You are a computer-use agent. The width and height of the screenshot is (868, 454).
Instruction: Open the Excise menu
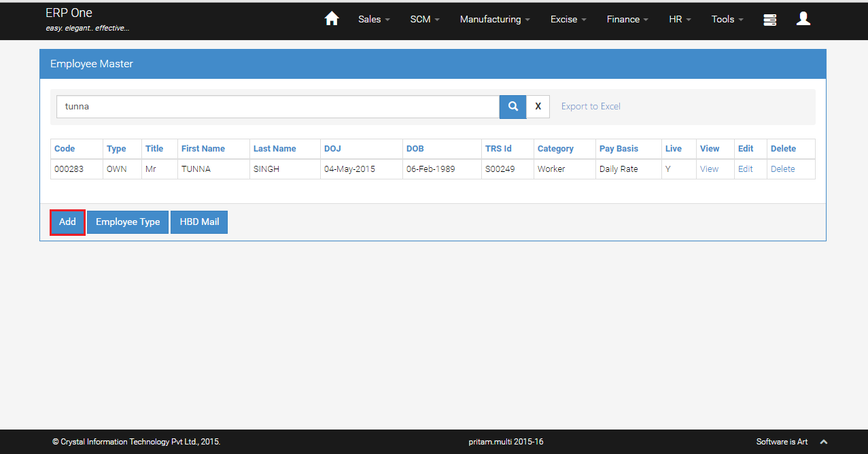(568, 19)
